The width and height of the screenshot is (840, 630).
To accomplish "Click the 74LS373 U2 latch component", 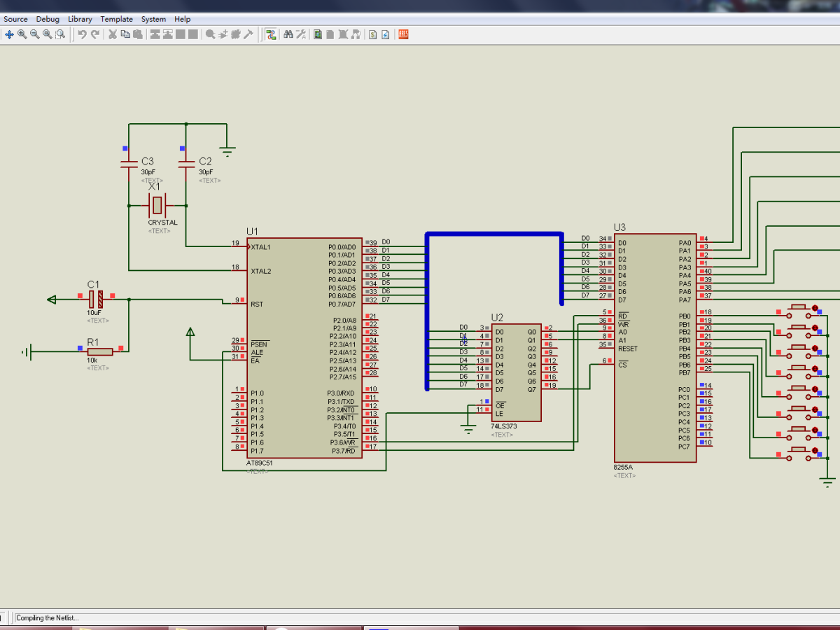I will click(516, 372).
